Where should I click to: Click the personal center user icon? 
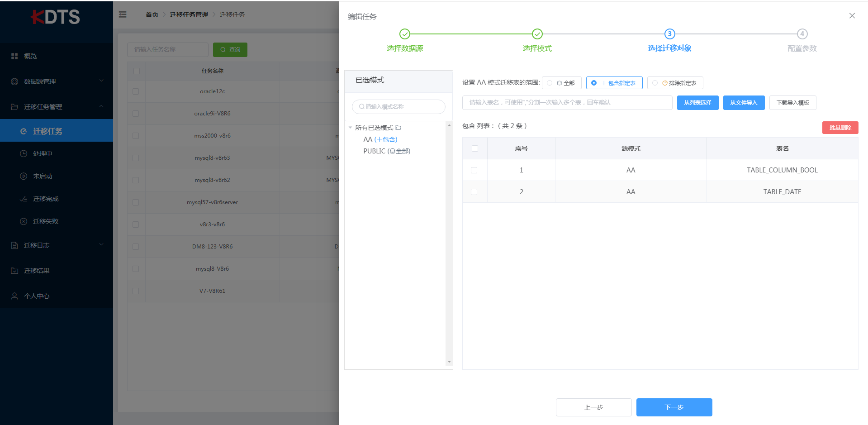coord(14,296)
